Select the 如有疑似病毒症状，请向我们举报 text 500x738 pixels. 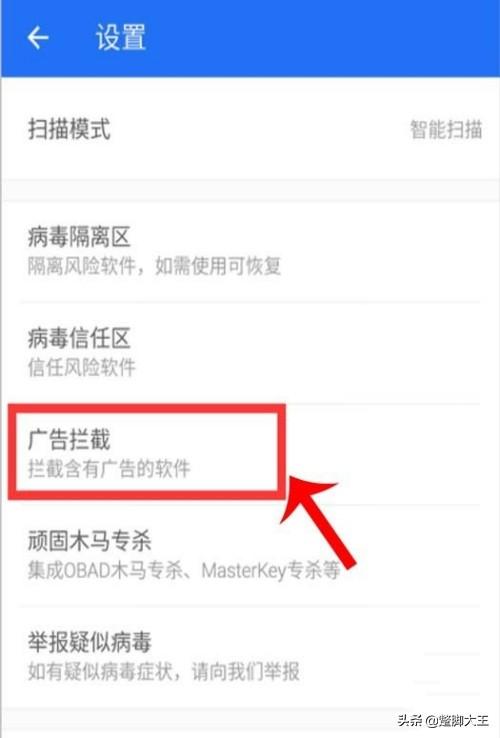point(163,672)
